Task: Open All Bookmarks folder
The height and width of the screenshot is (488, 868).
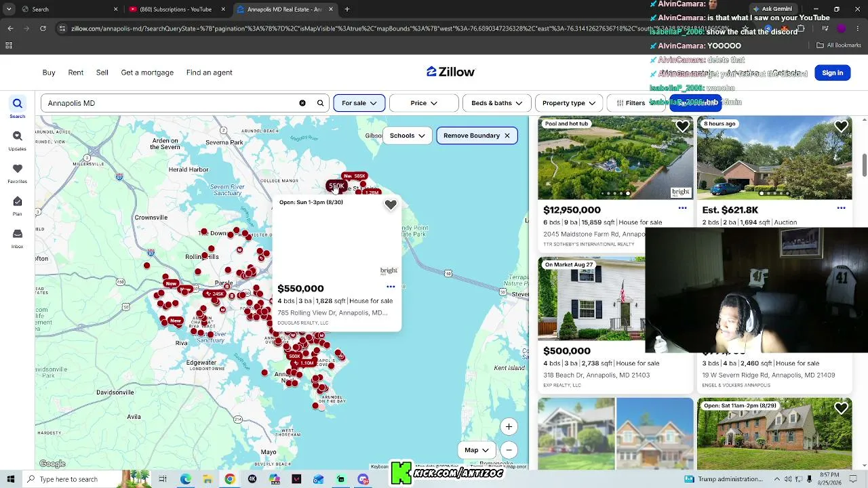Action: coord(839,45)
